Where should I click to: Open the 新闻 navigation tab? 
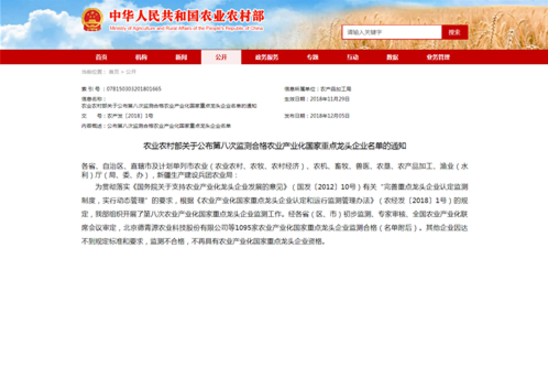click(x=181, y=57)
